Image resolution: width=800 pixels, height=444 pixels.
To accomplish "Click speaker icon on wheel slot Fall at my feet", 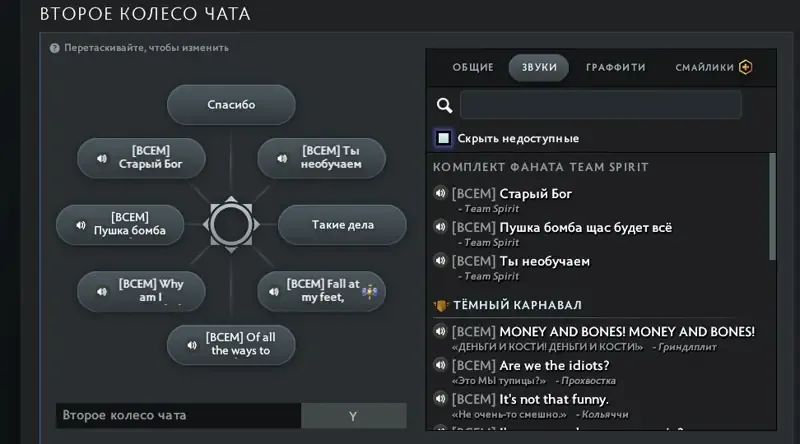I will [x=274, y=291].
